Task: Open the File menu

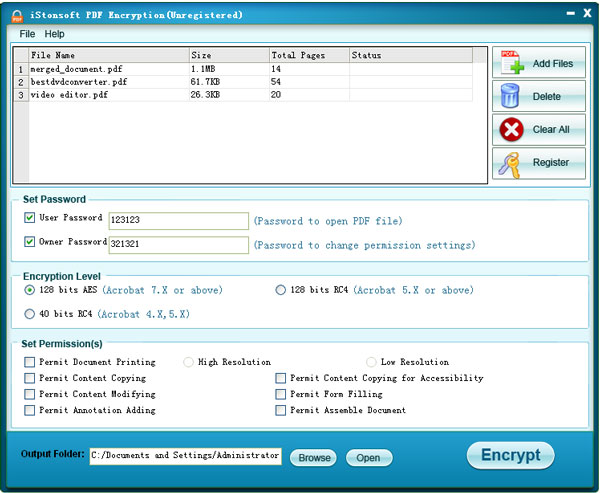Action: (x=27, y=34)
